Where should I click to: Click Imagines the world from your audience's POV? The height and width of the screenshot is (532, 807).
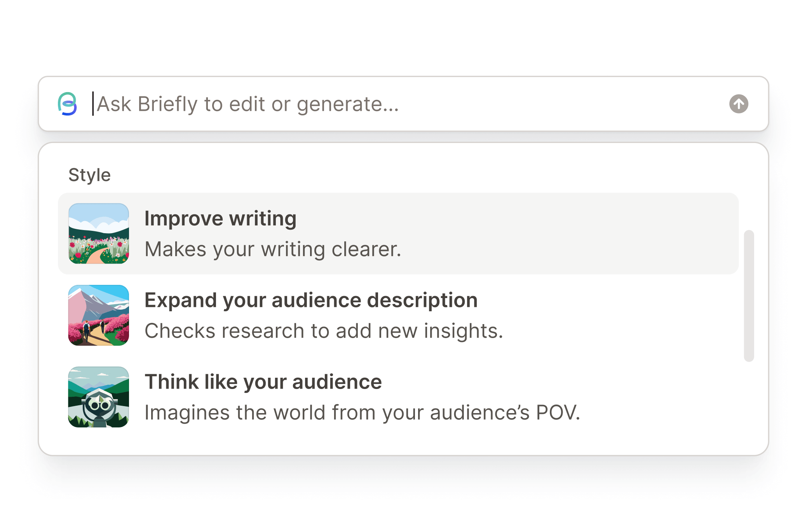pyautogui.click(x=362, y=412)
